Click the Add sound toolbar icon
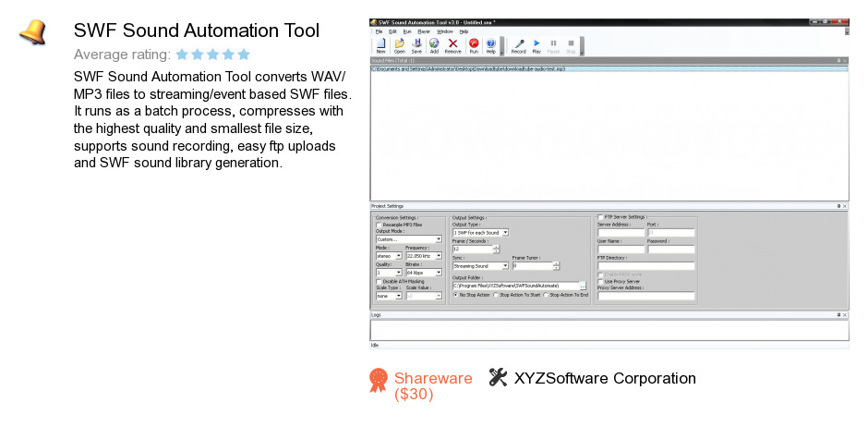Screen dimensions: 868x427 [x=434, y=43]
